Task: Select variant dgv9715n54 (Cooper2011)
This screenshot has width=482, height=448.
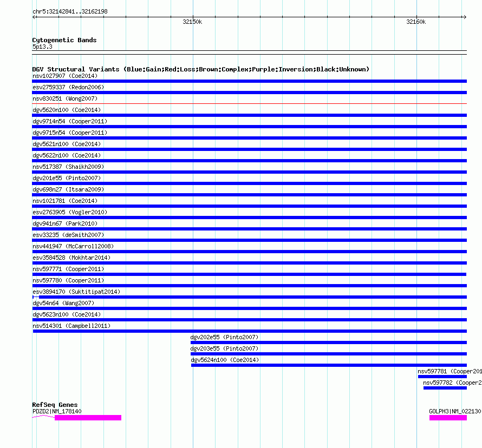Action: [70, 133]
